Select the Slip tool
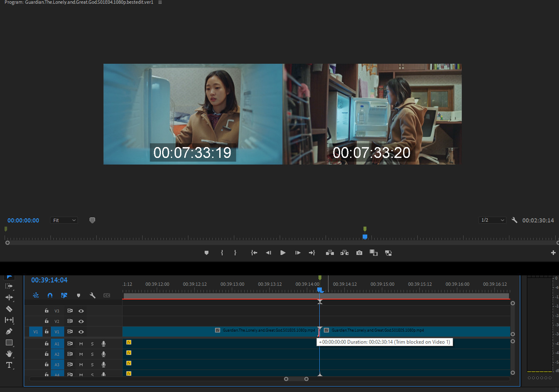 (9, 320)
